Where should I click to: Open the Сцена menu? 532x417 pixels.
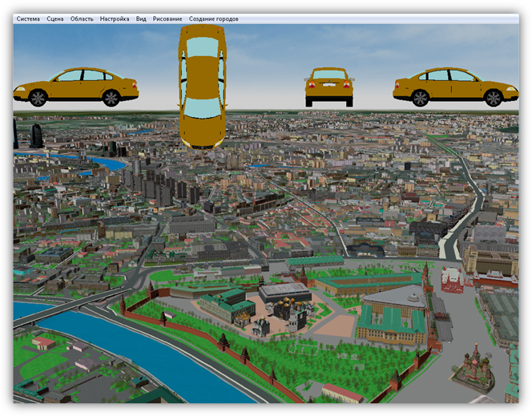pyautogui.click(x=54, y=18)
